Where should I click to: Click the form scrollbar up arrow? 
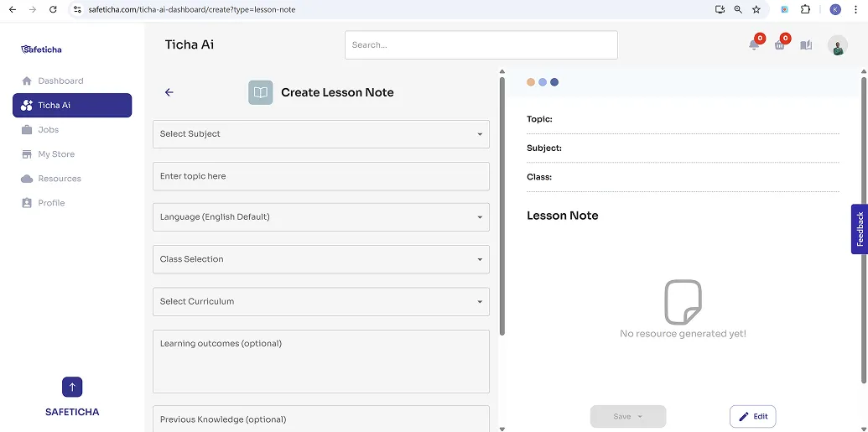pos(502,71)
